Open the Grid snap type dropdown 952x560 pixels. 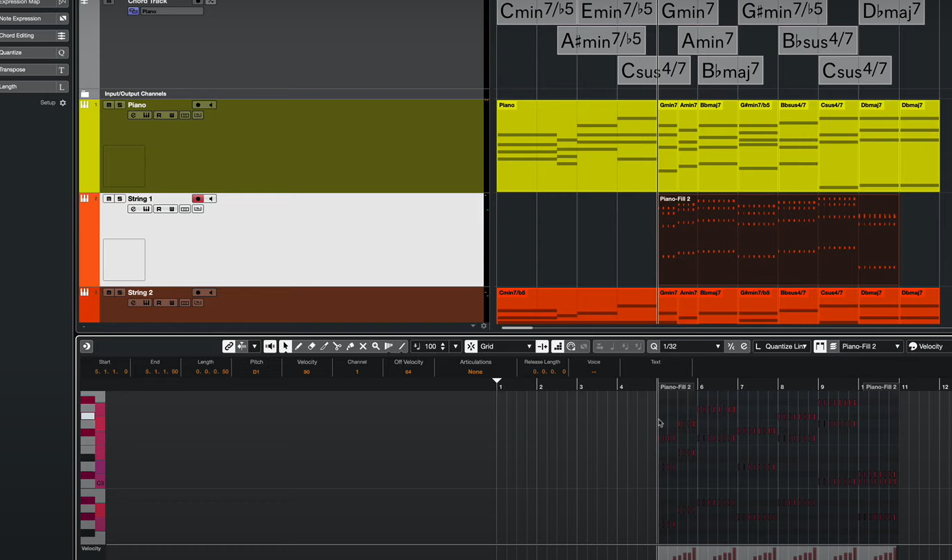(x=505, y=346)
